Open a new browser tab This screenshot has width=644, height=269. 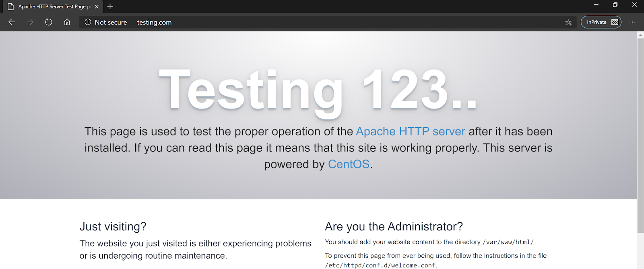coord(110,6)
